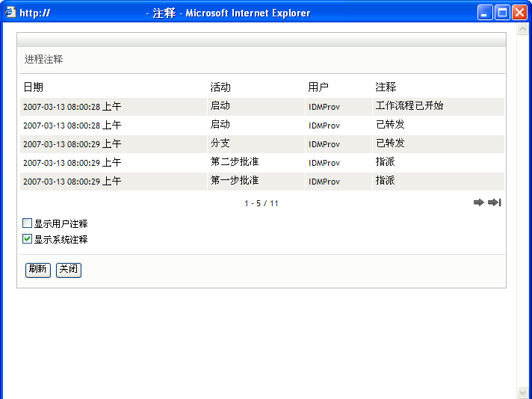Viewport: 532px width, 399px height.
Task: Click the Internet Explorer page icon in title bar
Action: tap(10, 13)
